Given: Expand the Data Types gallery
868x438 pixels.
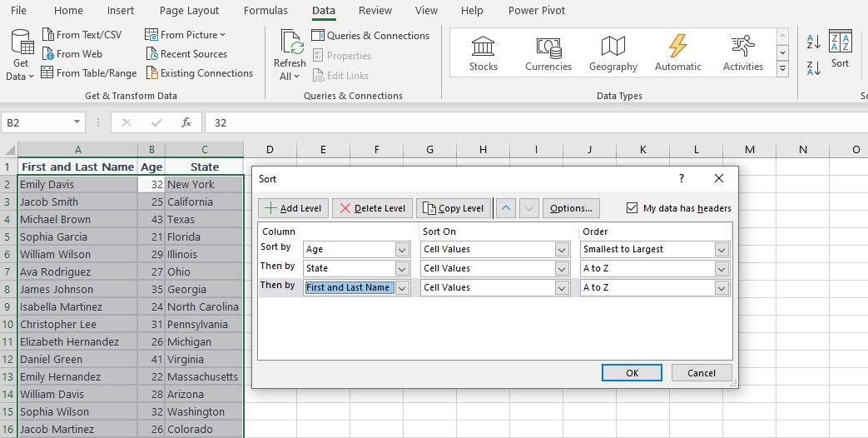Looking at the screenshot, I should pos(783,69).
